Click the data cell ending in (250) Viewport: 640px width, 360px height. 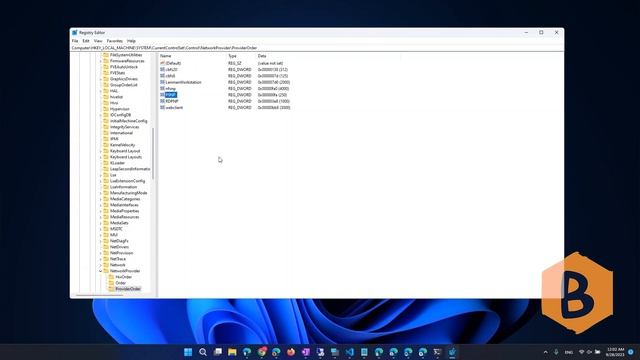[272, 95]
